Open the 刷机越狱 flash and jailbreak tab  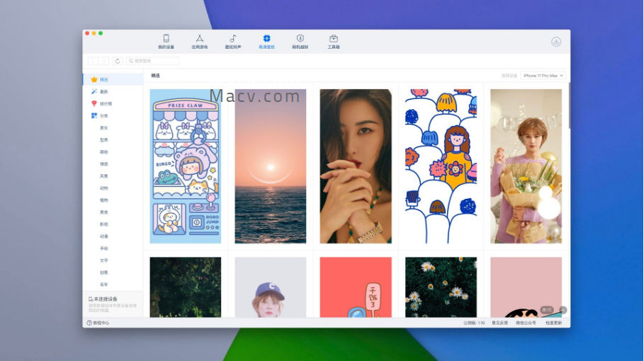[x=300, y=42]
